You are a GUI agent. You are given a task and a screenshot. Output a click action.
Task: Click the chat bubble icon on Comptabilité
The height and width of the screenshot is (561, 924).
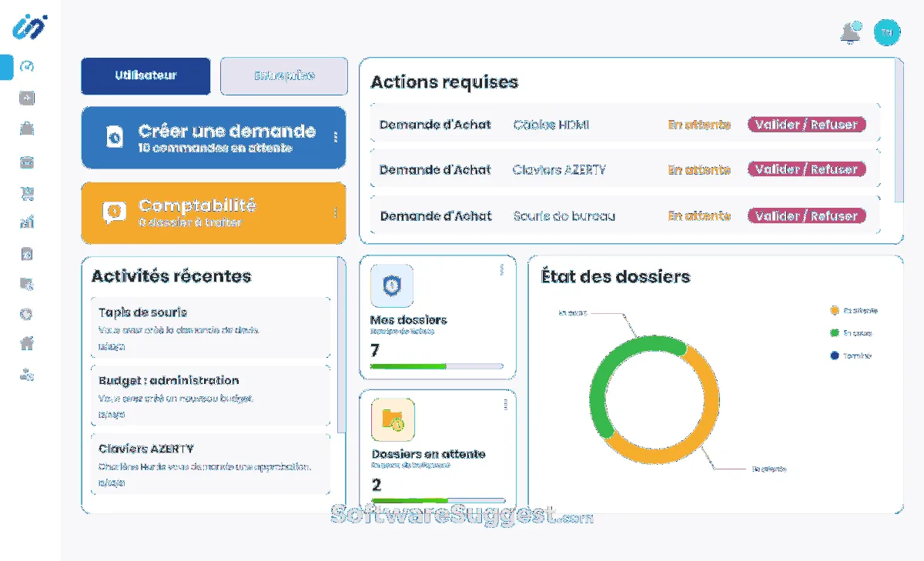(114, 212)
